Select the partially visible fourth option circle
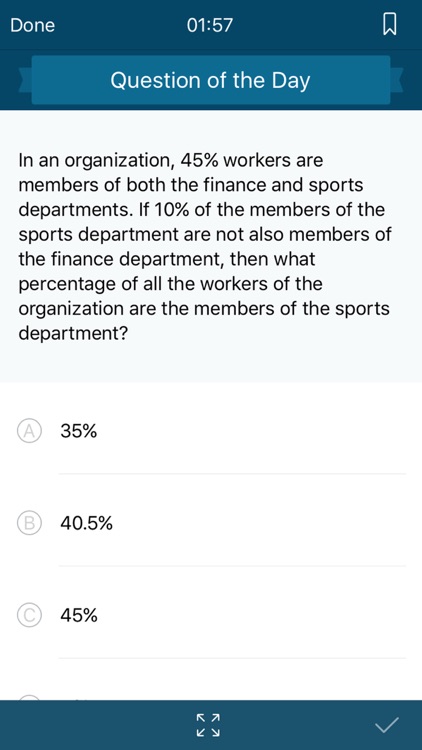Screen dimensions: 422x750 [x=29, y=698]
